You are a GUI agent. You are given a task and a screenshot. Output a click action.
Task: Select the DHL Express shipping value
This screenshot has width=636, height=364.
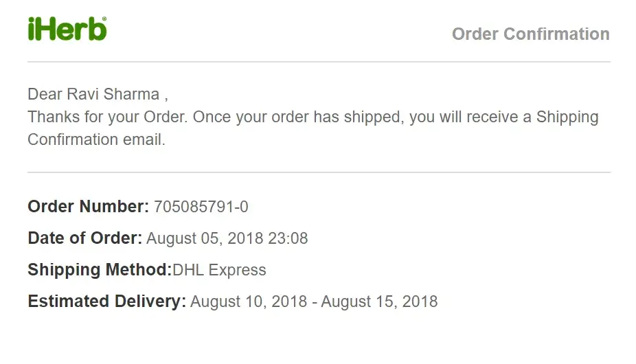[219, 270]
